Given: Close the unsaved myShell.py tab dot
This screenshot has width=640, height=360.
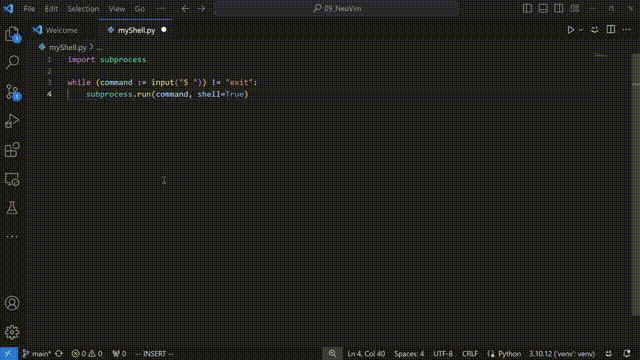Looking at the screenshot, I should tap(164, 30).
